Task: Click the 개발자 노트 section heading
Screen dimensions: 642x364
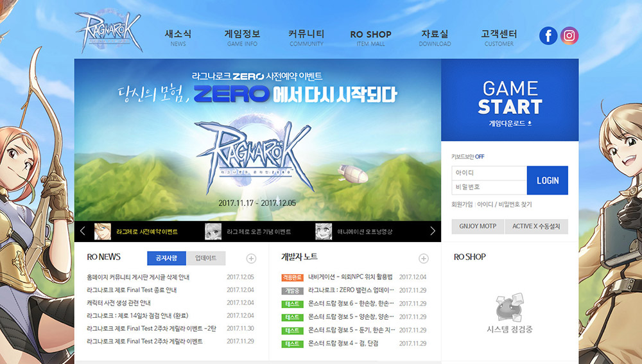Action: [299, 257]
